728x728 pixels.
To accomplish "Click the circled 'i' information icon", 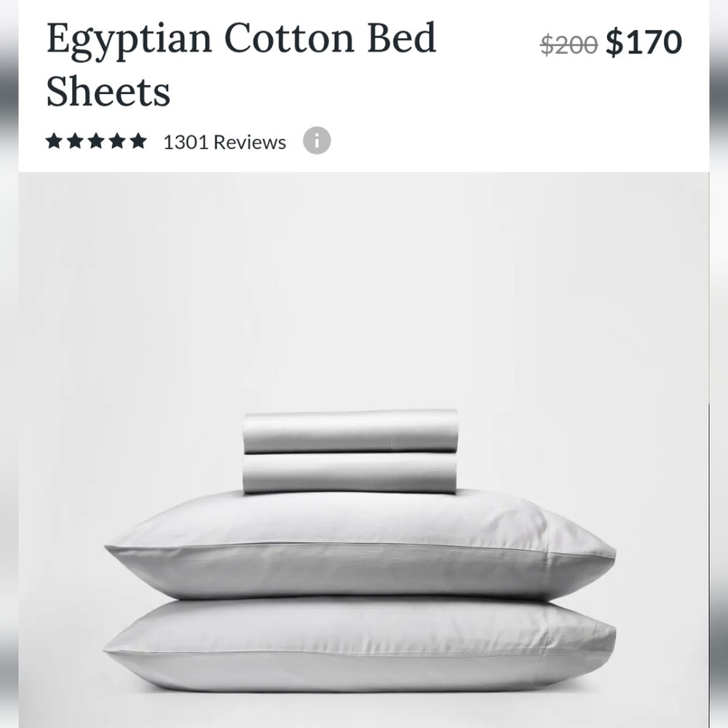I will pyautogui.click(x=316, y=141).
